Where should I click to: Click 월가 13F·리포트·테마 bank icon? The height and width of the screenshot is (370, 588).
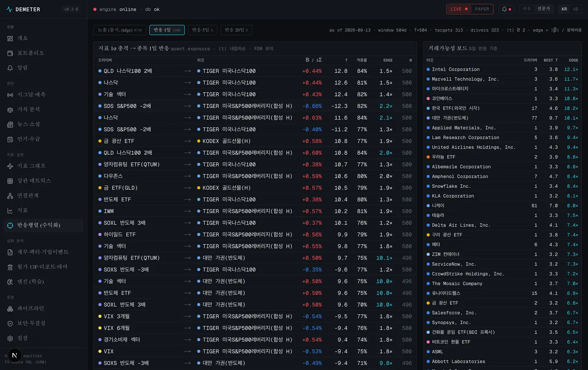[10, 267]
